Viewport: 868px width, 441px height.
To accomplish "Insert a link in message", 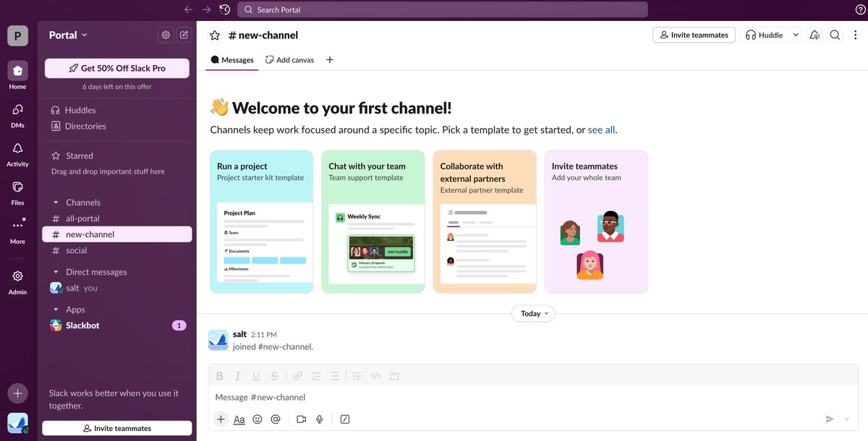I will [x=297, y=376].
